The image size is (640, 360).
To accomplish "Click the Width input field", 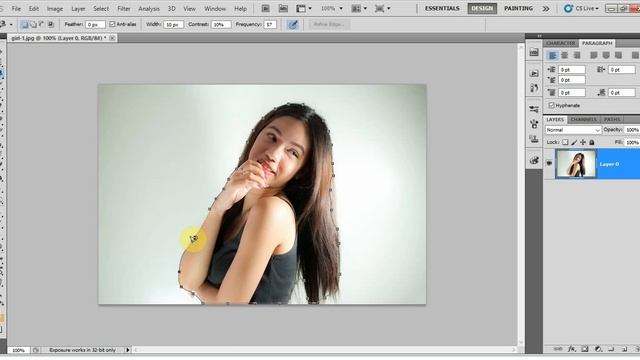I will coord(173,25).
